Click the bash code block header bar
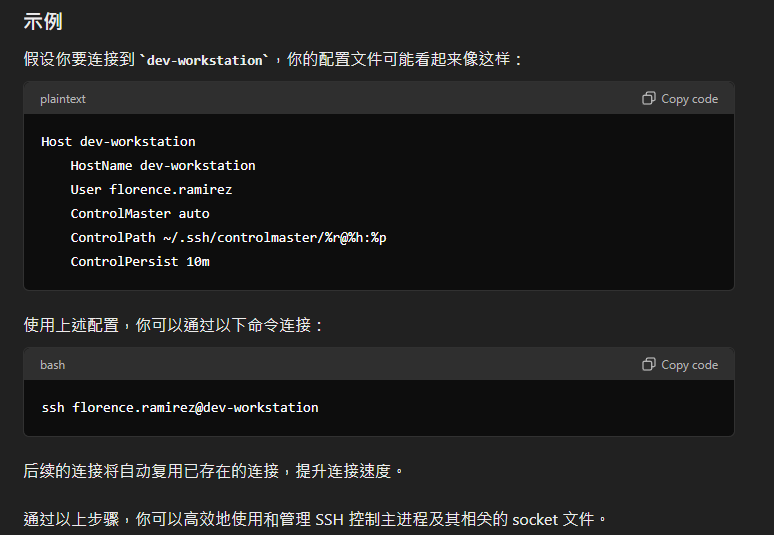This screenshot has width=774, height=535. point(379,364)
